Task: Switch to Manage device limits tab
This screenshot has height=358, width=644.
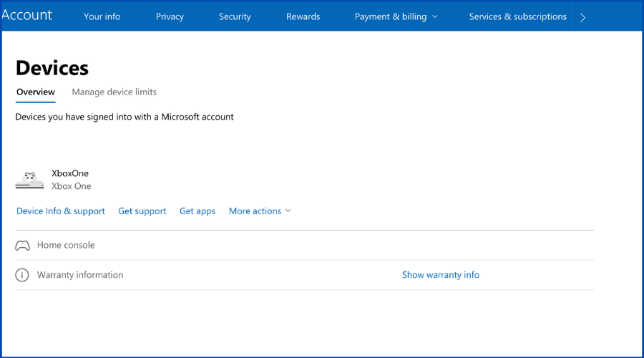Action: click(x=114, y=92)
